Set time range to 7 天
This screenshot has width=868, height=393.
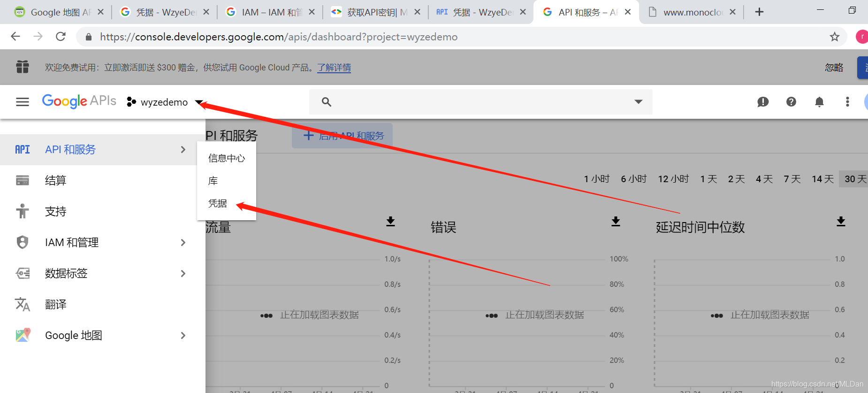click(x=792, y=179)
